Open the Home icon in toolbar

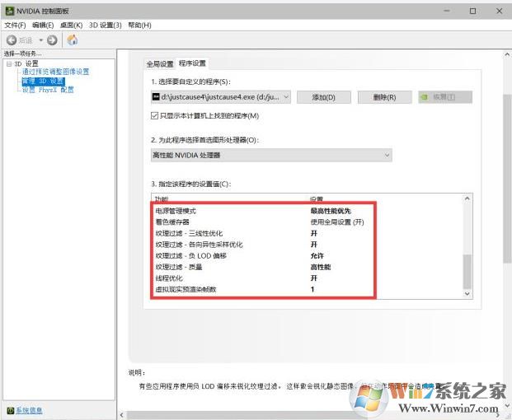(73, 40)
